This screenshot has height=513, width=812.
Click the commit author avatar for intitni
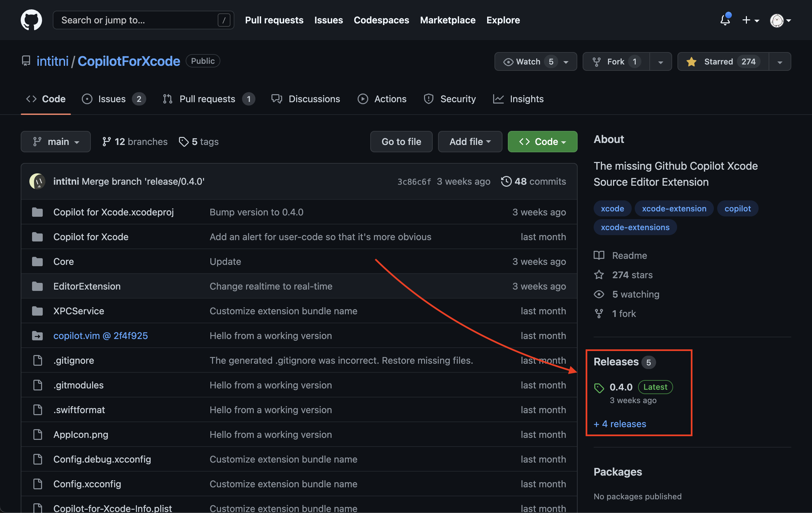pyautogui.click(x=37, y=181)
